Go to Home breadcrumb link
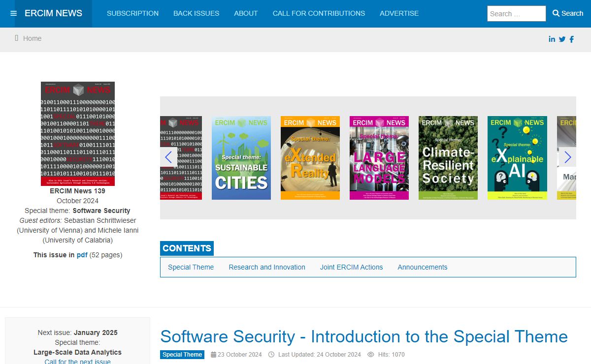This screenshot has width=591, height=364. 32,38
